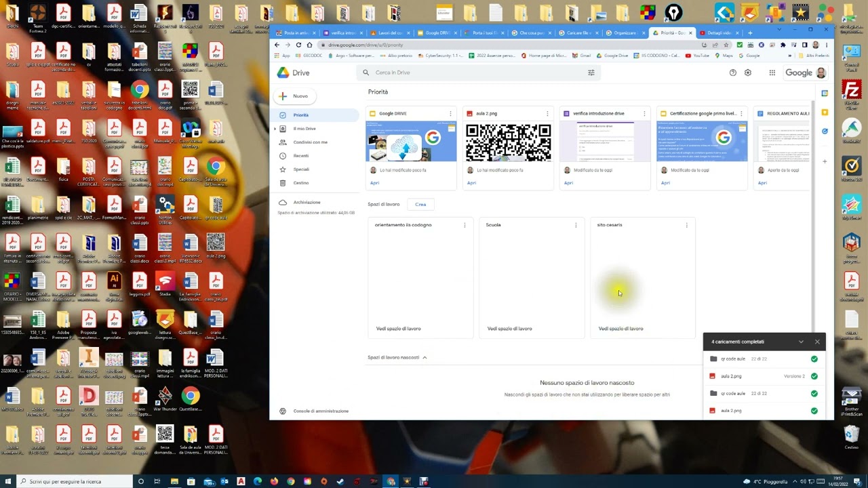
Task: Click Vedi spazio di lavoro for sito cesaris
Action: click(x=620, y=329)
